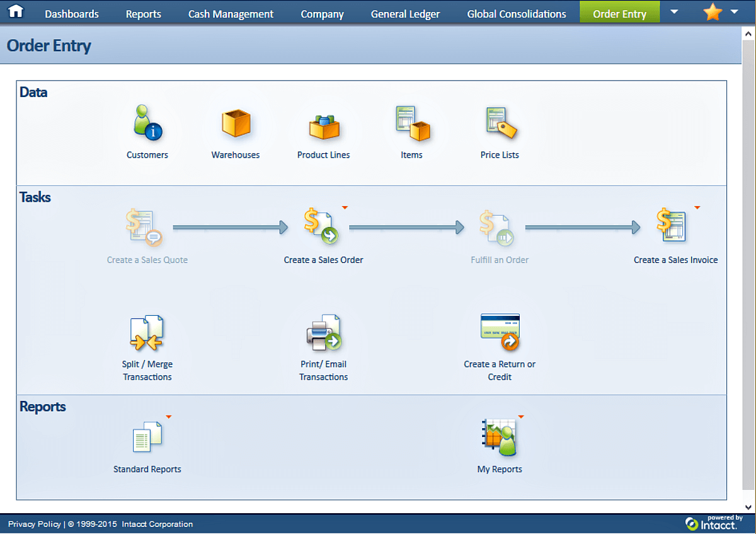756x534 pixels.
Task: Open the Global Consolidations menu
Action: 517,14
